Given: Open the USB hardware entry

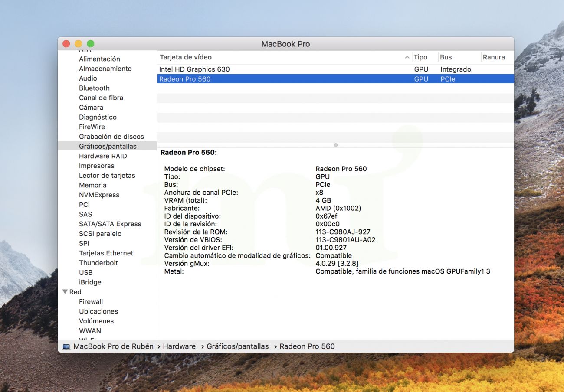Looking at the screenshot, I should [86, 273].
